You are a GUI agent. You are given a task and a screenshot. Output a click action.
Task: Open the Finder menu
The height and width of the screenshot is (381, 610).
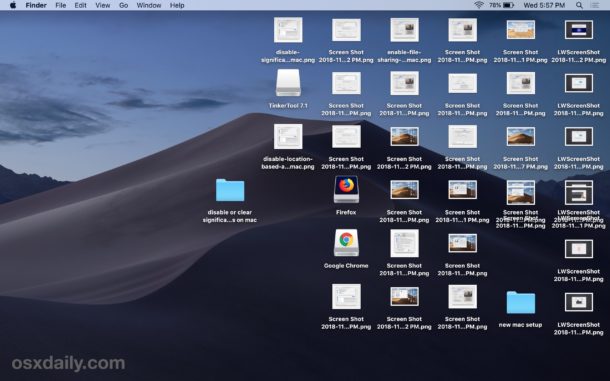point(36,5)
